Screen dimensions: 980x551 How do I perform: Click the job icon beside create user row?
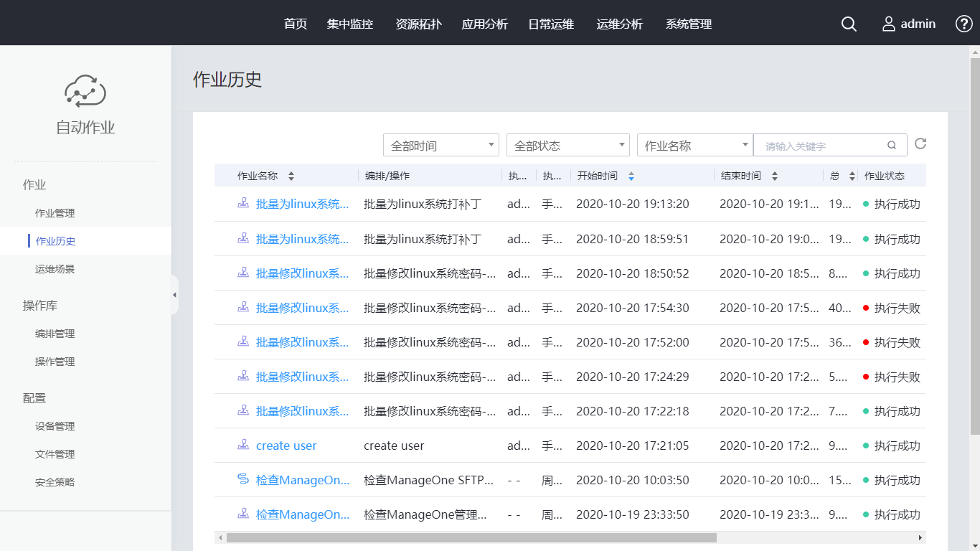(x=243, y=445)
